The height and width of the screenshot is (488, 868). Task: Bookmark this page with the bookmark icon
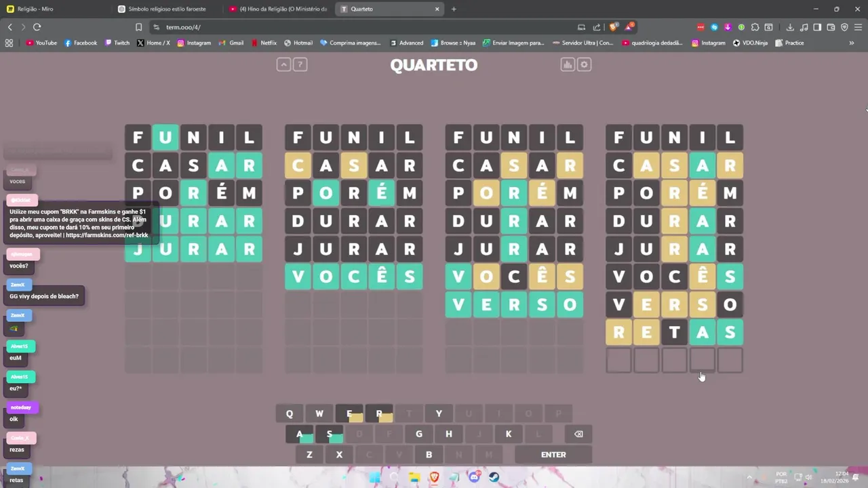[x=138, y=27]
